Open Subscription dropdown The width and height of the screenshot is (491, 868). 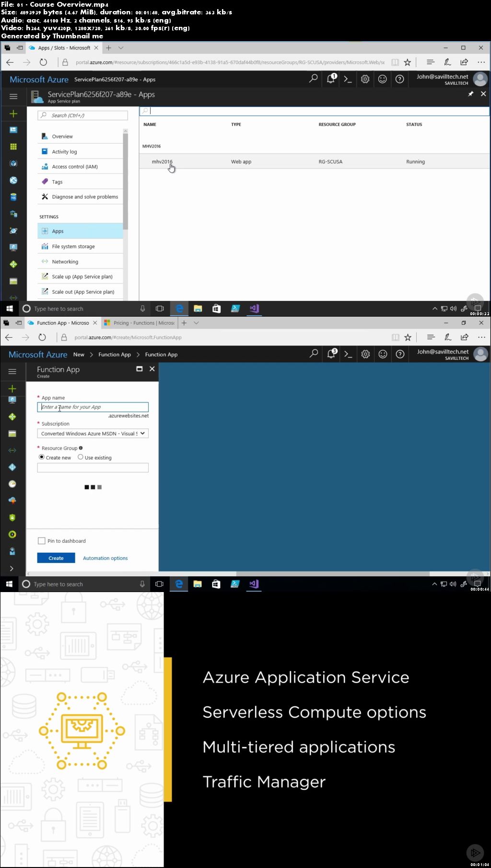(x=93, y=434)
